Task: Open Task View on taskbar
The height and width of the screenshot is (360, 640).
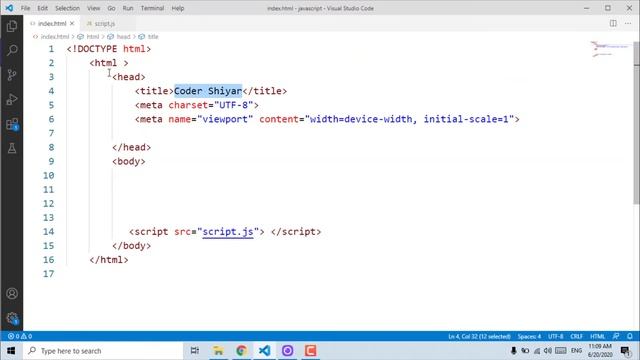Action: point(195,351)
